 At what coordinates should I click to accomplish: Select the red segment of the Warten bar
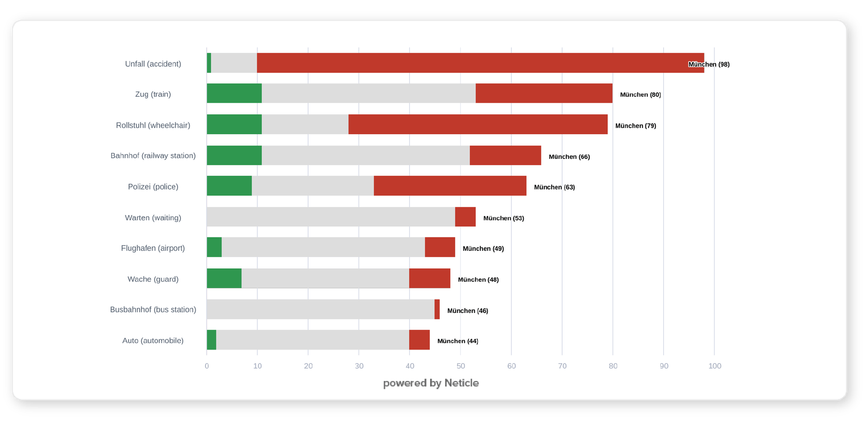coord(465,217)
